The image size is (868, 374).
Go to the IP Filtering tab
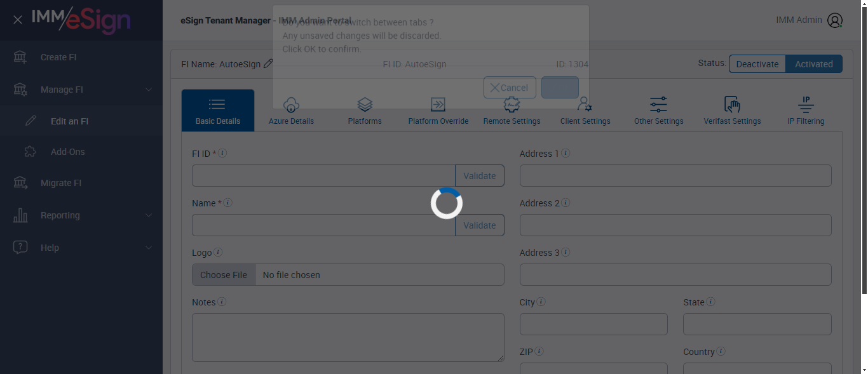(x=806, y=110)
